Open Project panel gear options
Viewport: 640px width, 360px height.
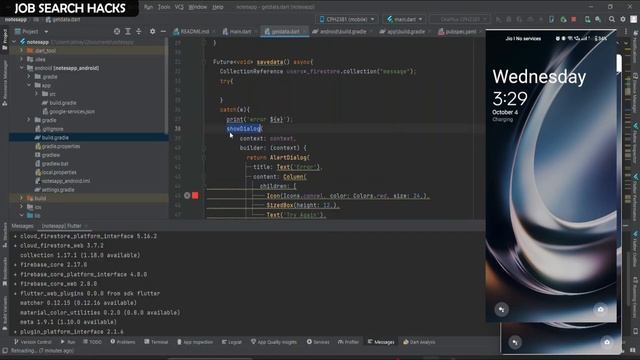(x=152, y=31)
